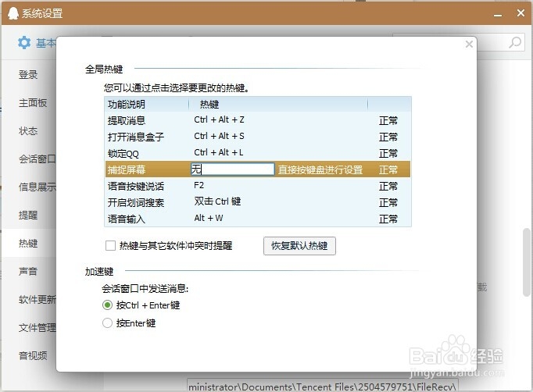Screen dimensions: 533x392
Task: Click the settings window vertical scrollbar
Action: click(527, 262)
